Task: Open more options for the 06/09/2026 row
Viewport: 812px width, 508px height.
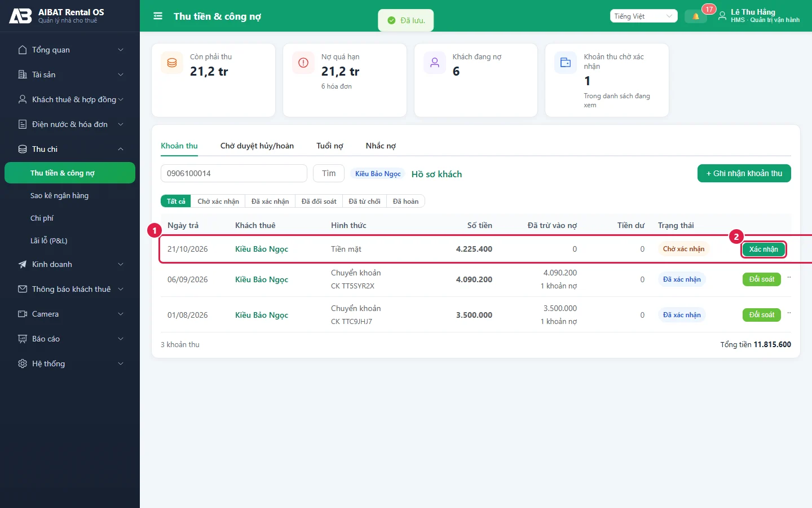Action: coord(789,278)
